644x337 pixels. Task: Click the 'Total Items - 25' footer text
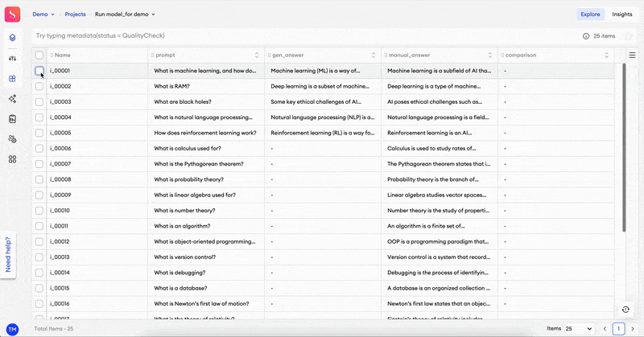click(x=54, y=329)
